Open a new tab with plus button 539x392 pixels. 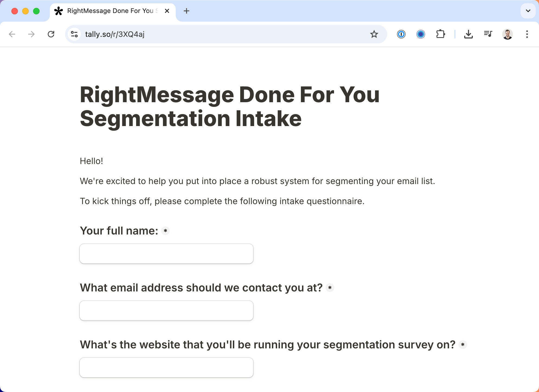click(x=187, y=11)
